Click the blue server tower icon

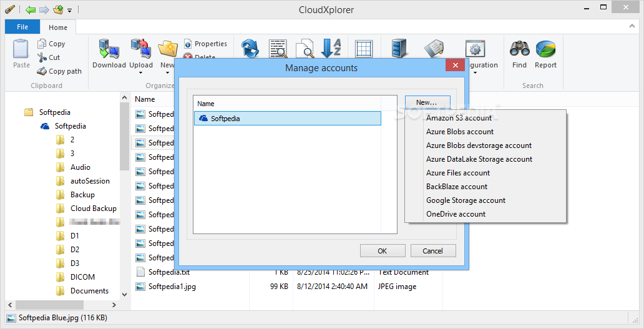point(399,49)
